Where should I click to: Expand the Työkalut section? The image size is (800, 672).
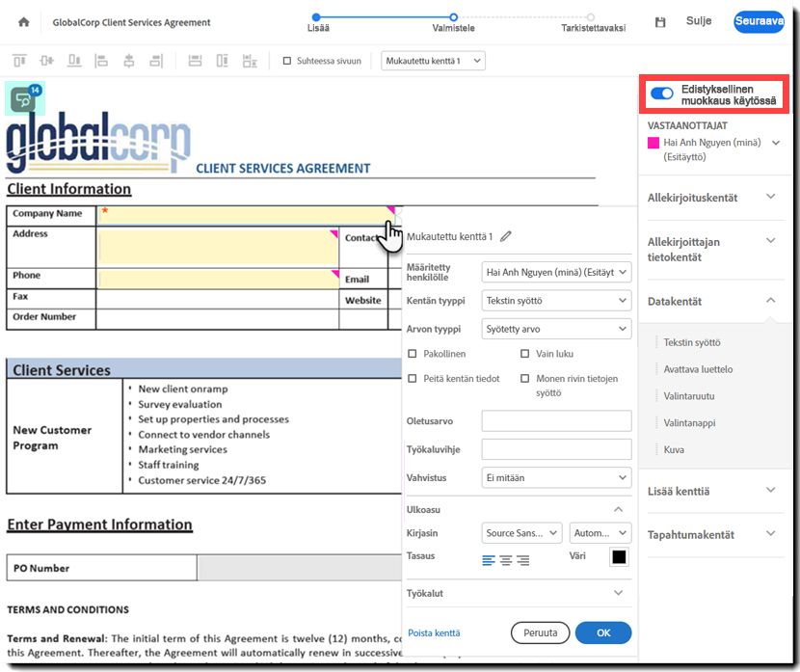(x=618, y=593)
